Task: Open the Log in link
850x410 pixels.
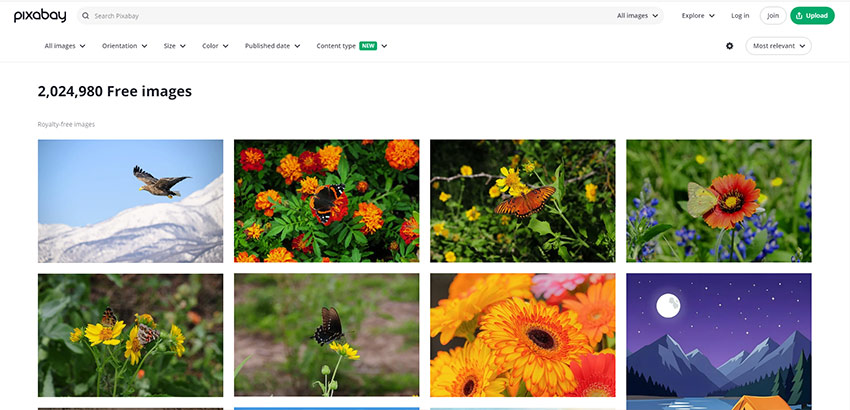Action: [739, 16]
